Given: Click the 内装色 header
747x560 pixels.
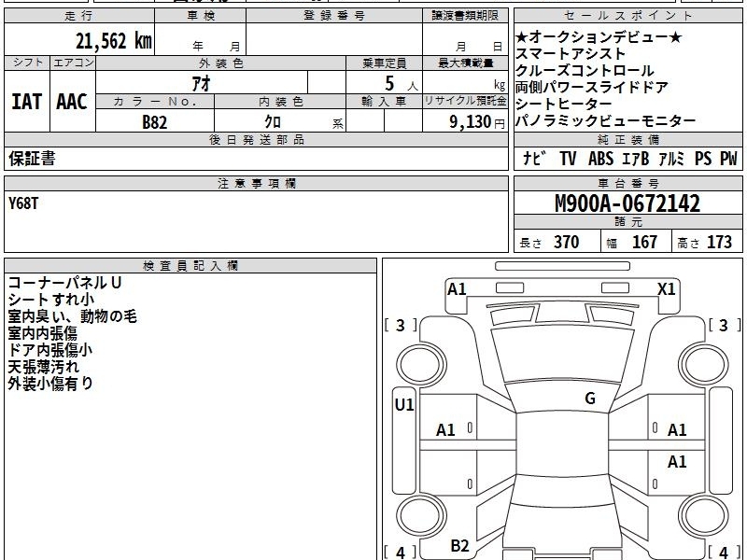Looking at the screenshot, I should (280, 102).
